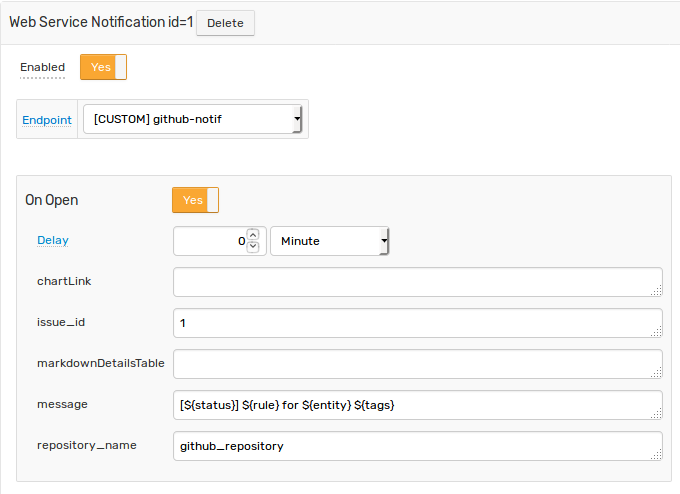
Task: Open the Endpoint github-notif dropdown
Action: (x=193, y=119)
